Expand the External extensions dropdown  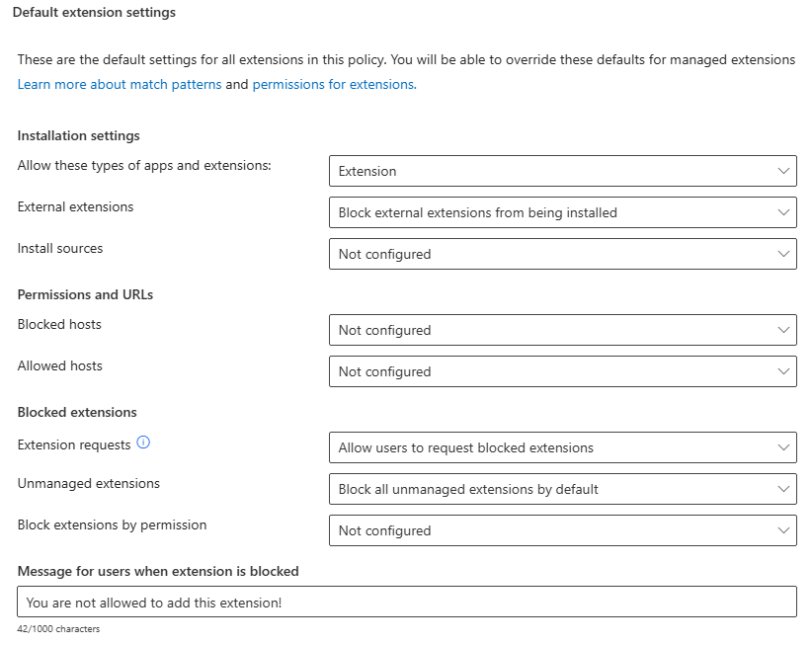pos(562,212)
